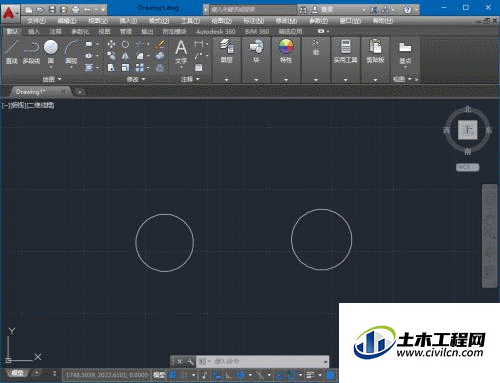Select the Fillet tool icon
The width and height of the screenshot is (500, 383).
[140, 56]
